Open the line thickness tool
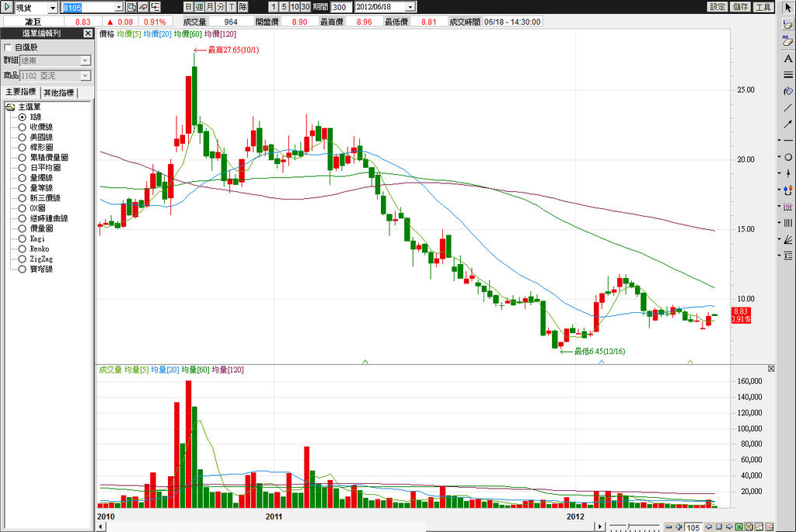Screen dimensions: 796x532 pos(788,75)
